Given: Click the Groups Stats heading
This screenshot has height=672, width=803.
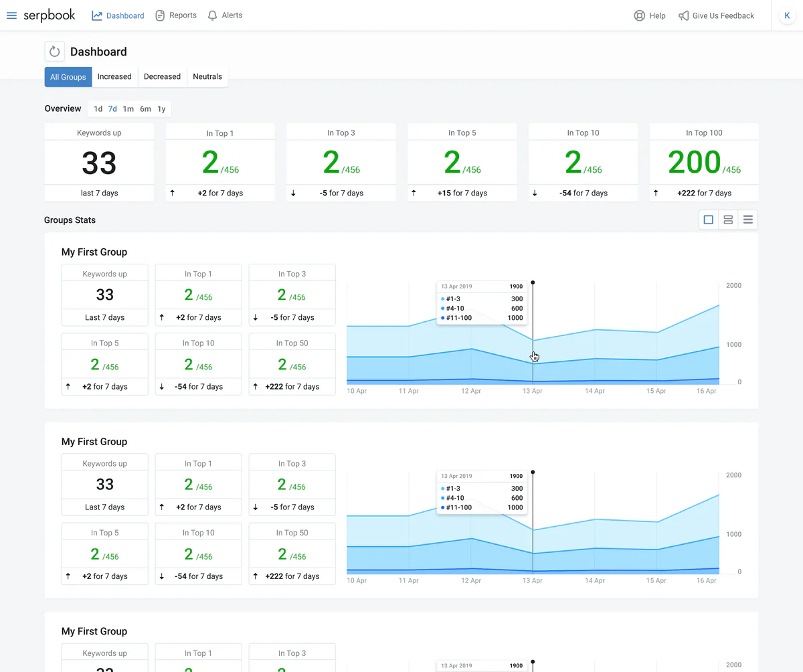Looking at the screenshot, I should tap(70, 220).
